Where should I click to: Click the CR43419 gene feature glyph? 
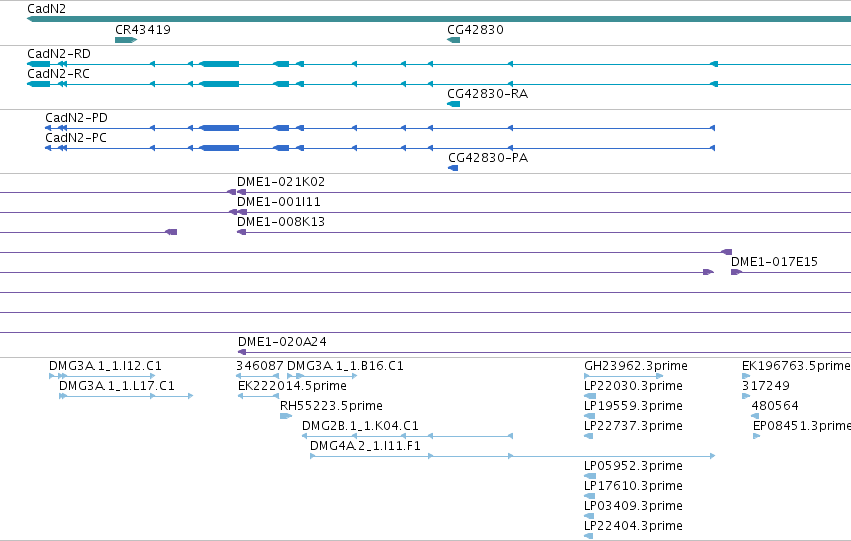[126, 40]
